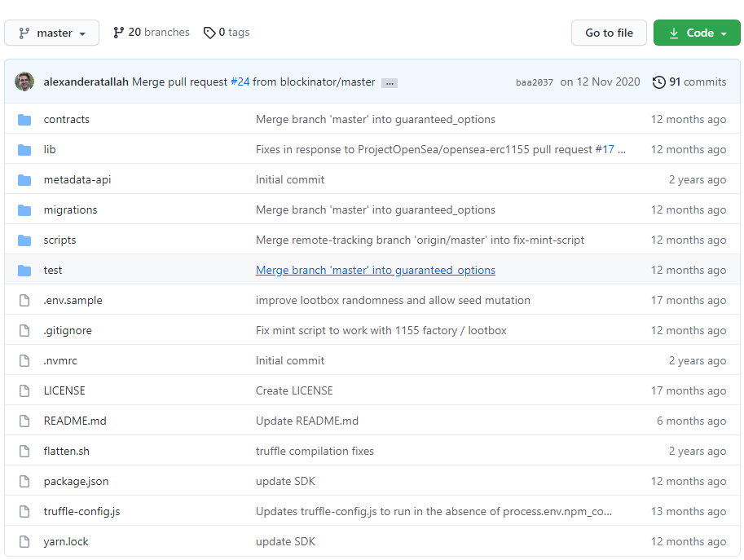Open pull request #24 link
Screen dimensions: 744x560
click(240, 82)
